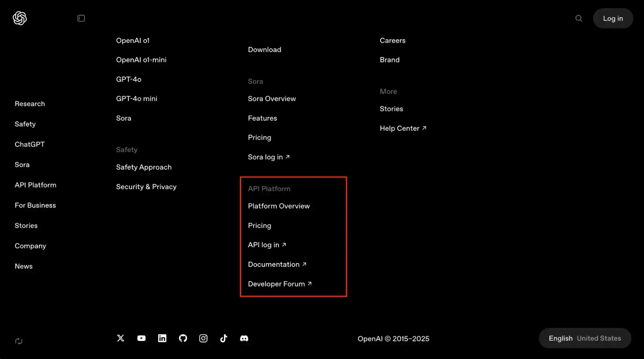Viewport: 644px width, 359px height.
Task: Open the English United States language selector
Action: [x=584, y=338]
